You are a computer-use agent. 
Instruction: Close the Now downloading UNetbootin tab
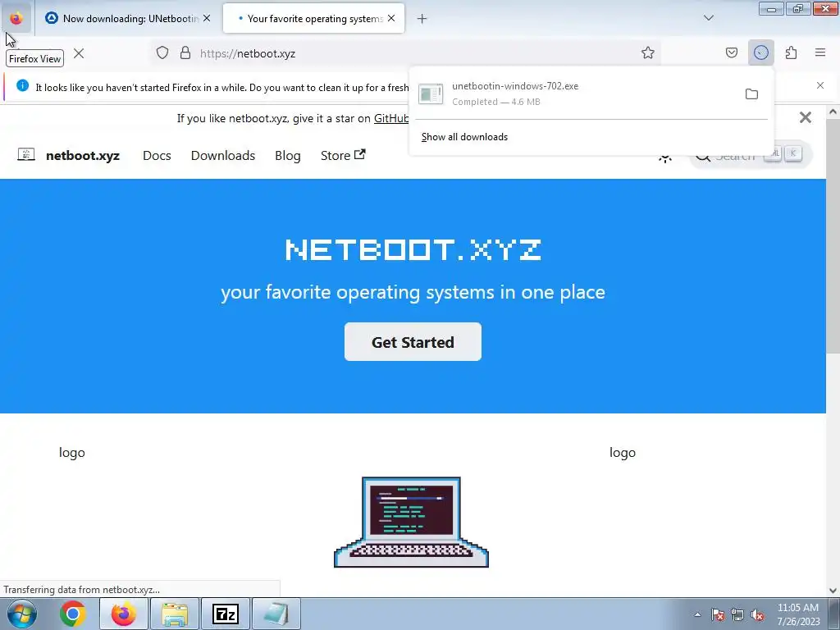point(207,18)
